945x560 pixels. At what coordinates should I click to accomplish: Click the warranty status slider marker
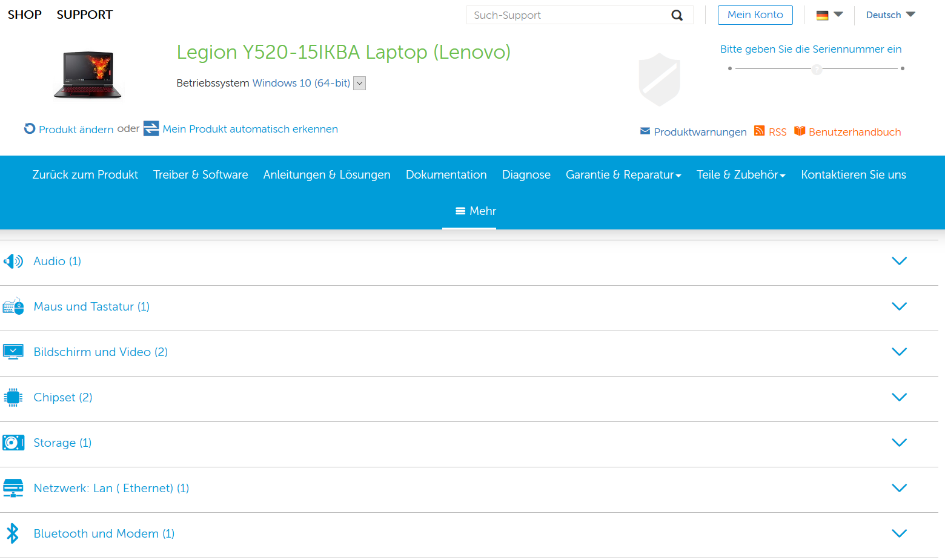(817, 69)
